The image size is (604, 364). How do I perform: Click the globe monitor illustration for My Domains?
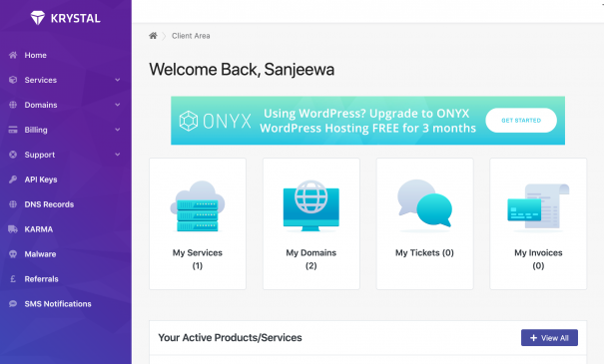[x=311, y=205]
